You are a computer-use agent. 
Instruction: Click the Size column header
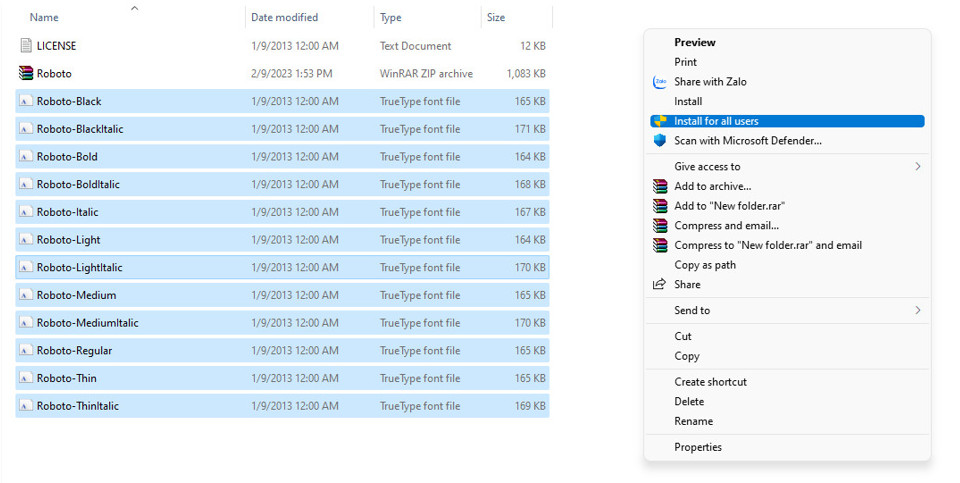tap(496, 18)
